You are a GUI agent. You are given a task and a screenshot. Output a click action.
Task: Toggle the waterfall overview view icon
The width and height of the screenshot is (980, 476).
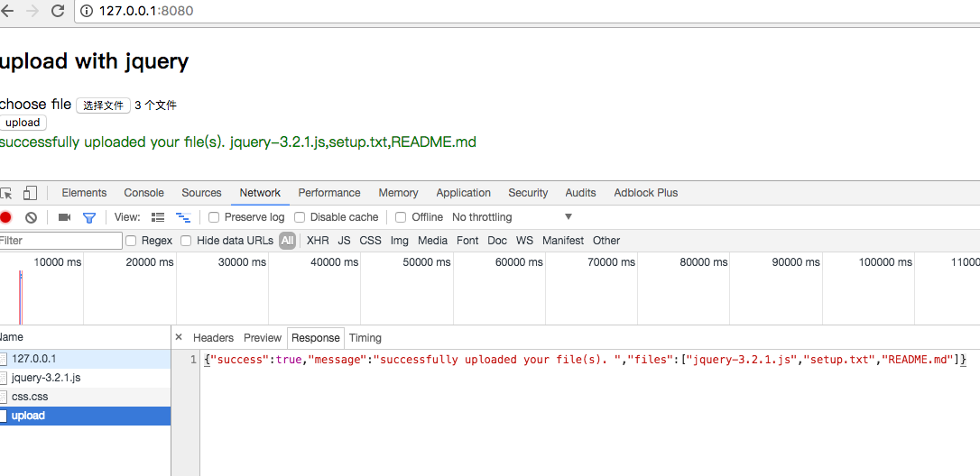point(183,217)
